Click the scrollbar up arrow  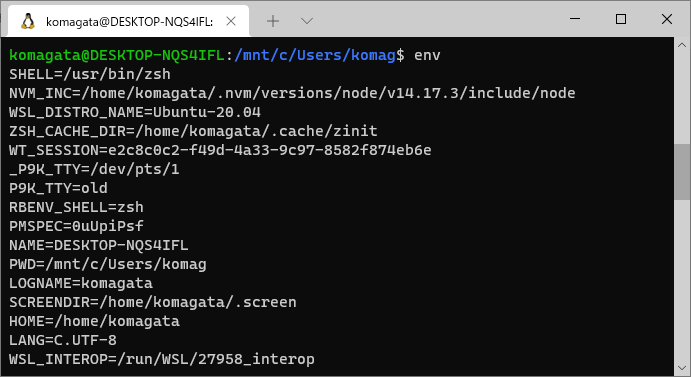point(682,45)
